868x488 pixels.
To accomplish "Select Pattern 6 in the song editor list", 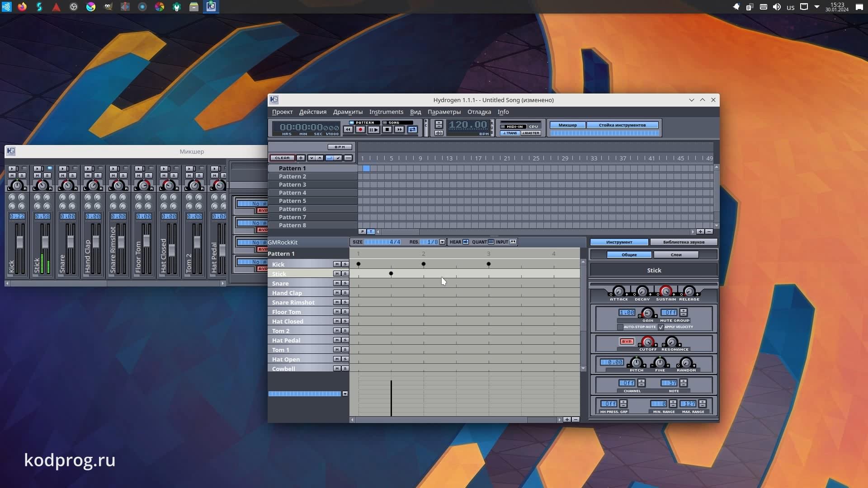I will point(313,209).
